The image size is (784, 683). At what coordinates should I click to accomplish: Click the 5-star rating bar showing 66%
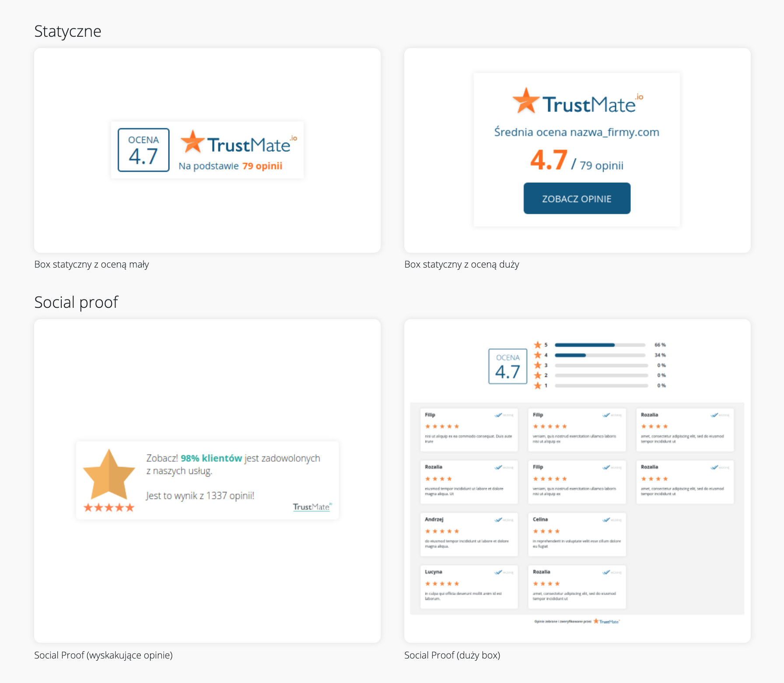pyautogui.click(x=600, y=345)
